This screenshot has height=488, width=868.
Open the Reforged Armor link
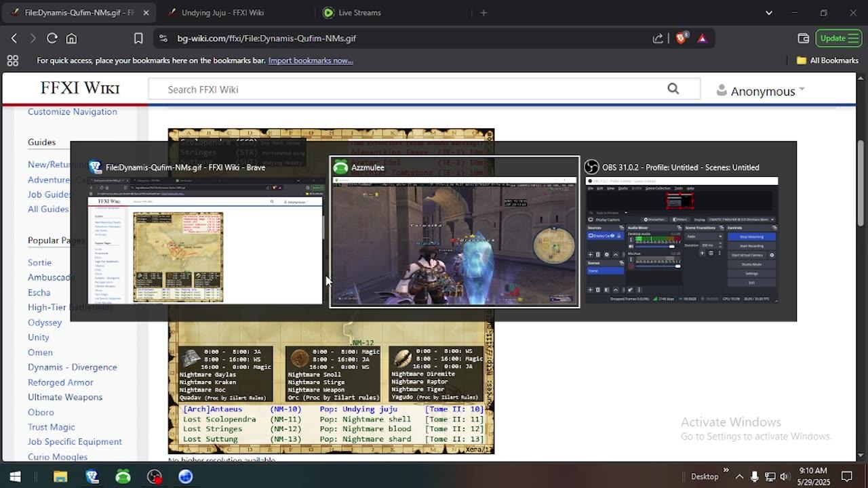60,382
